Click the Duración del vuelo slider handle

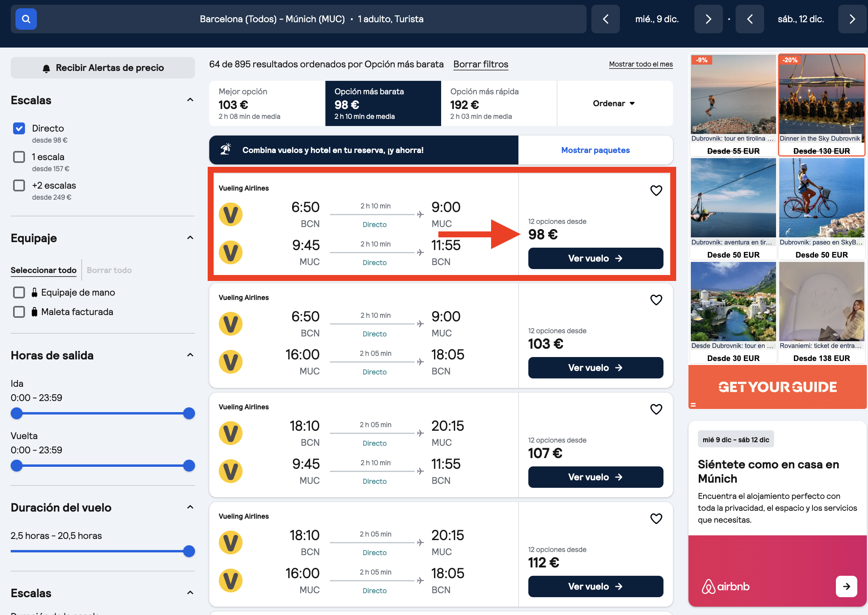click(x=189, y=551)
